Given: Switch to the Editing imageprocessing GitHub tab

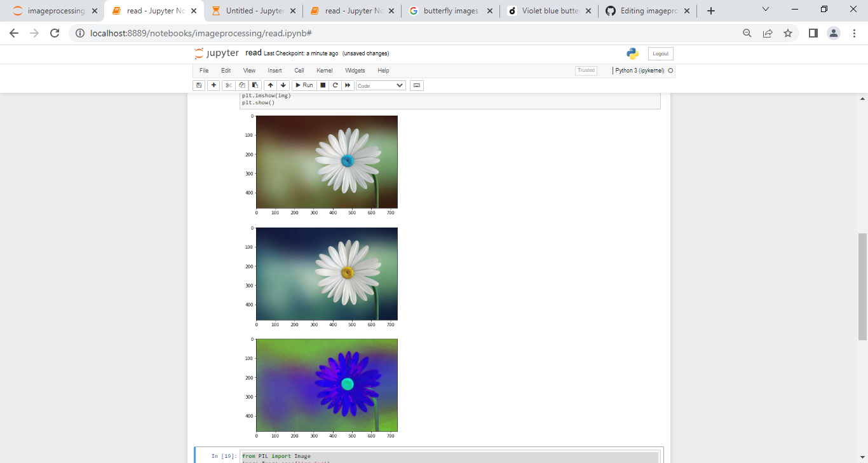Looking at the screenshot, I should tap(647, 11).
